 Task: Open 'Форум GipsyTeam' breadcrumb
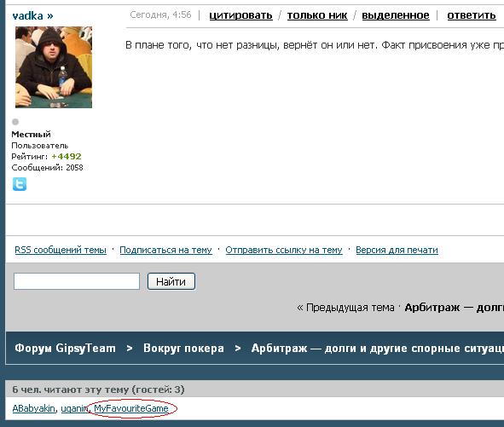(x=65, y=348)
